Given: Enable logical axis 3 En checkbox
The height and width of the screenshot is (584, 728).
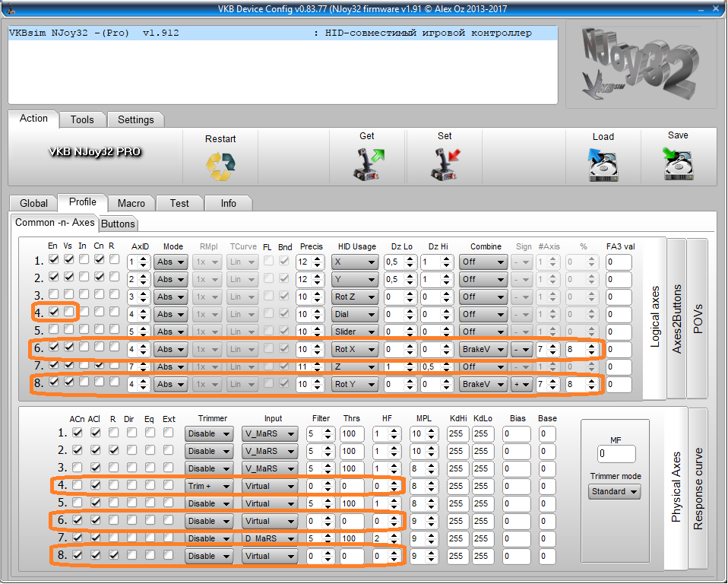Looking at the screenshot, I should (x=53, y=295).
